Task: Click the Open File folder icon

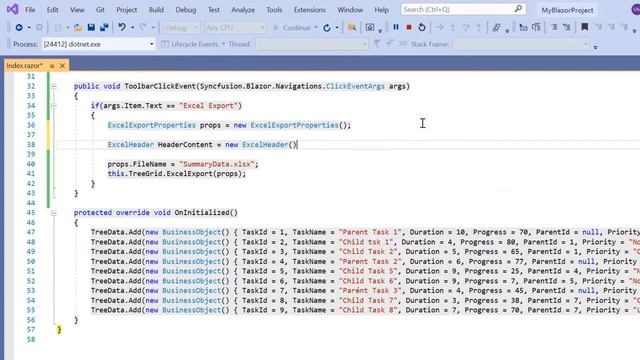Action: 78,27
